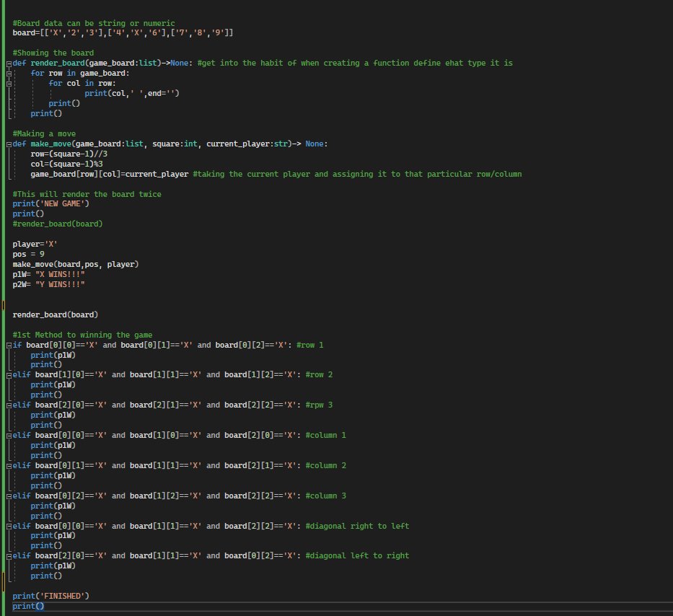Click the comment '#Board data can be string or numeric'
Screen dimensions: 673x616
94,23
